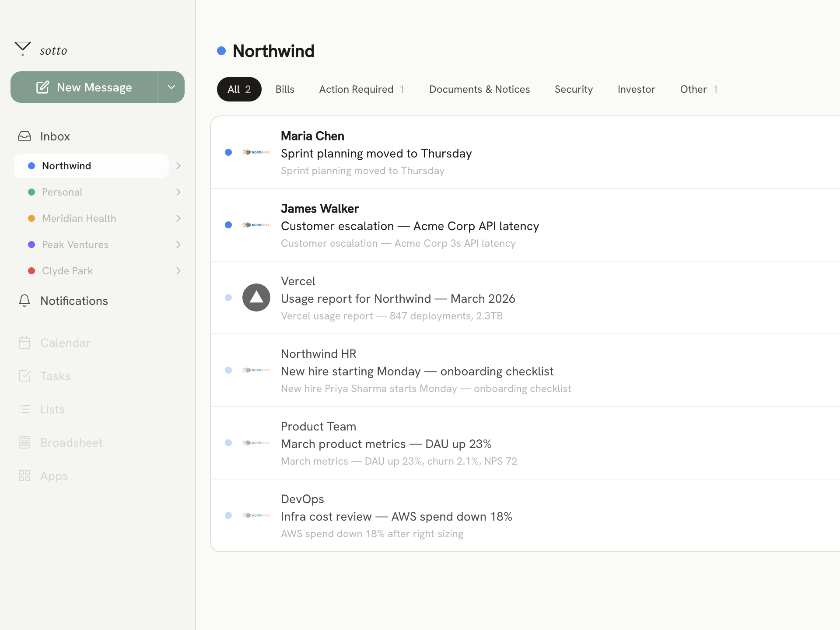The width and height of the screenshot is (840, 630).
Task: Mark Maria Chen's message as read via unread dot
Action: 228,152
